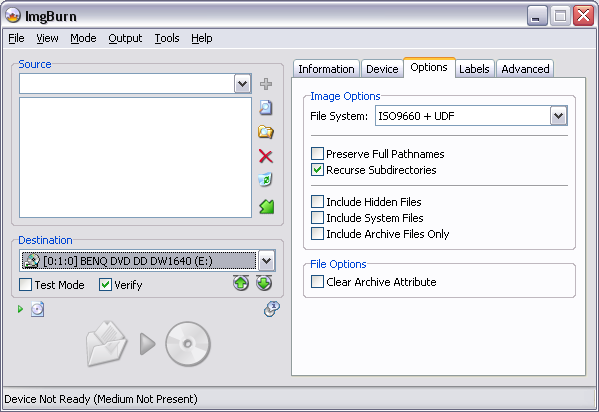Expand the Source path dropdown
The width and height of the screenshot is (599, 412).
243,84
